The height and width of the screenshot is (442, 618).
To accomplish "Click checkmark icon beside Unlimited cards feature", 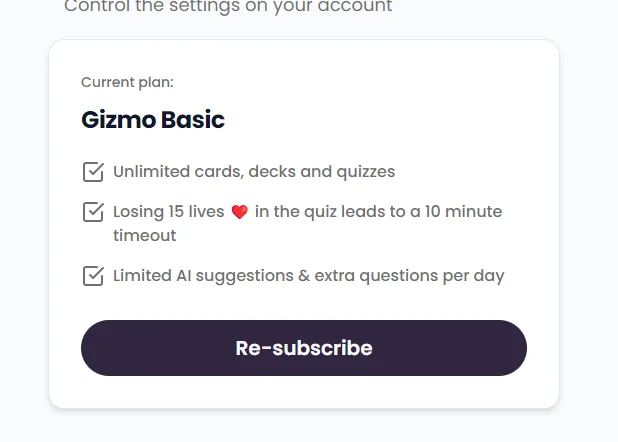I will coord(93,172).
